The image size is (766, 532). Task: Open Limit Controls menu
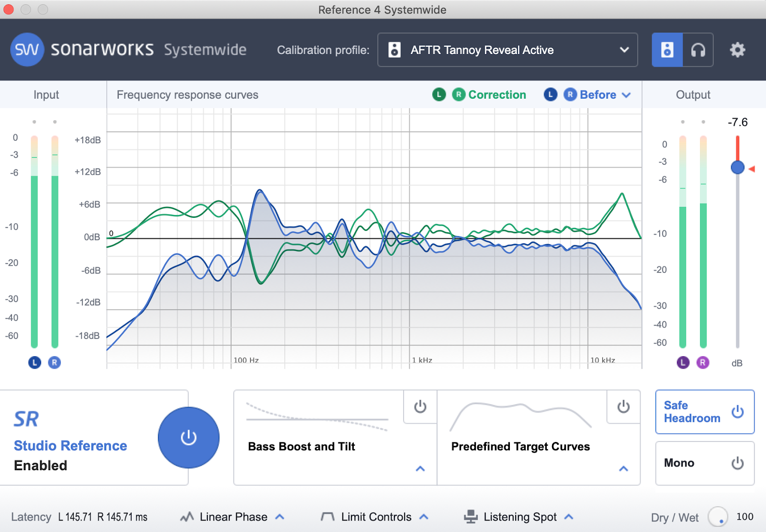376,517
